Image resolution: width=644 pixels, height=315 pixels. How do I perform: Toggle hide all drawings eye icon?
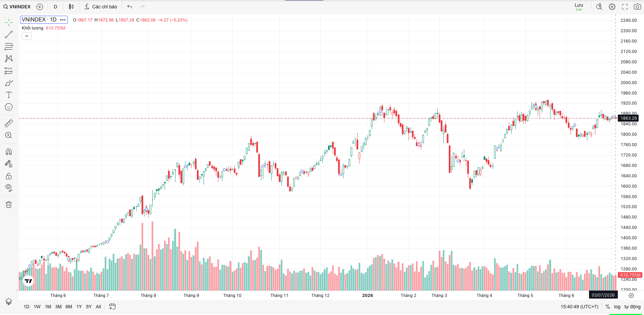(9, 188)
